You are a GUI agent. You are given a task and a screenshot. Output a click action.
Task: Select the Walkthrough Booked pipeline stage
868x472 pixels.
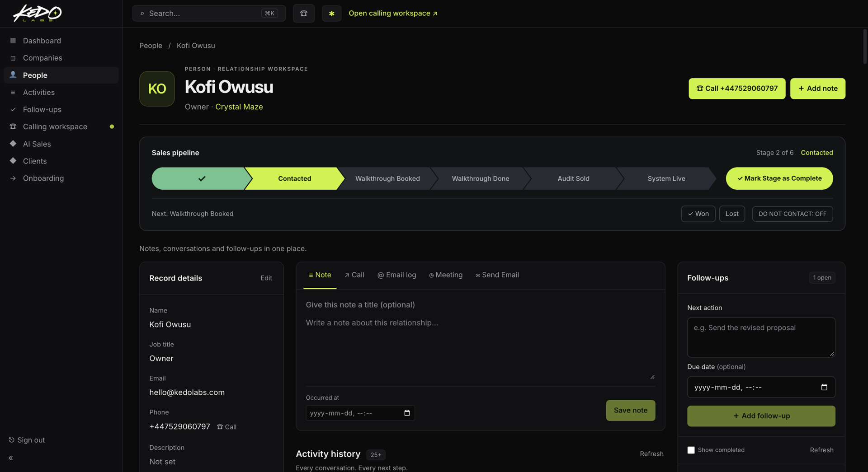(x=387, y=178)
